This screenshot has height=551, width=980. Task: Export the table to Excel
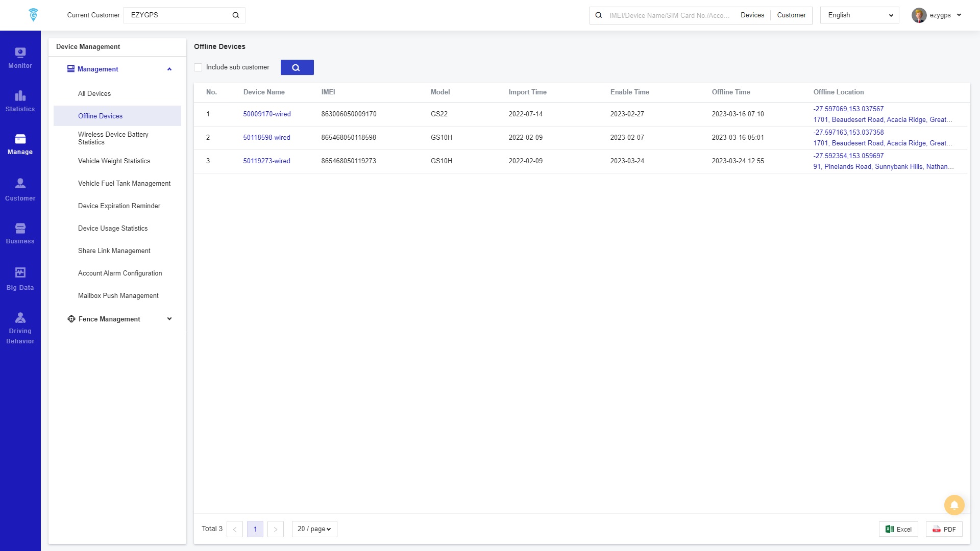[x=898, y=529]
